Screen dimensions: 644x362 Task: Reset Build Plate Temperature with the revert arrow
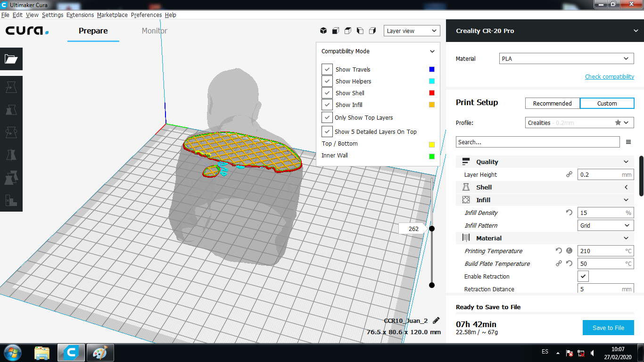point(569,263)
